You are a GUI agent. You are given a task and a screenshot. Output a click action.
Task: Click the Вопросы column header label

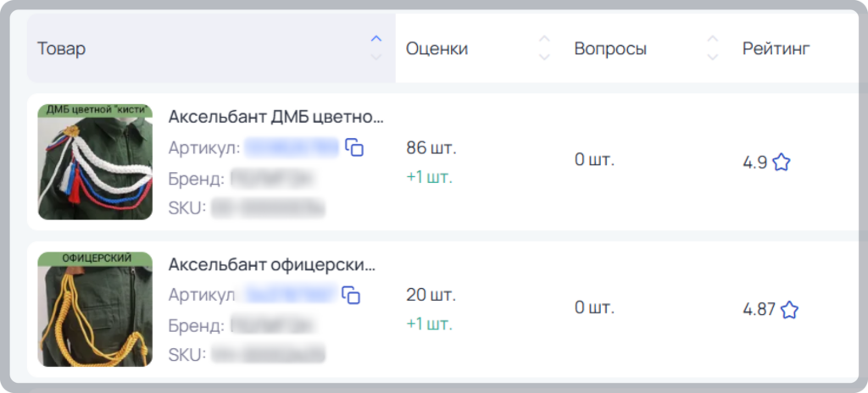(610, 49)
